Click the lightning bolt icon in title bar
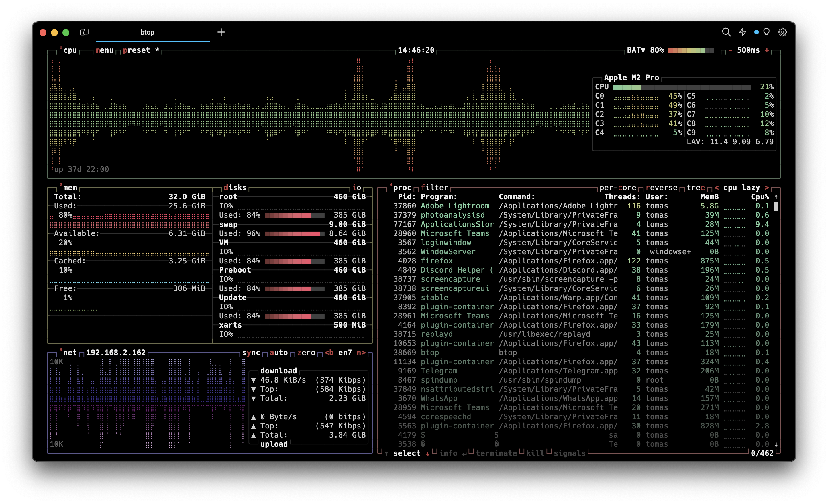Image resolution: width=828 pixels, height=504 pixels. (743, 32)
